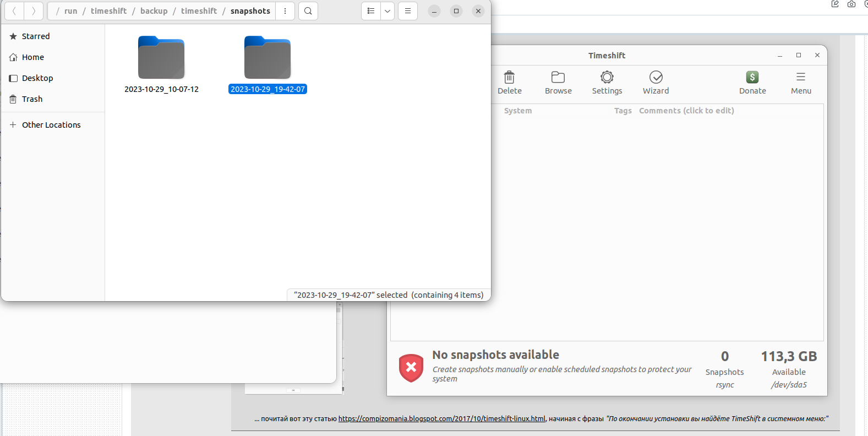This screenshot has height=436, width=868.
Task: Open Timeshift Settings
Action: (x=607, y=83)
